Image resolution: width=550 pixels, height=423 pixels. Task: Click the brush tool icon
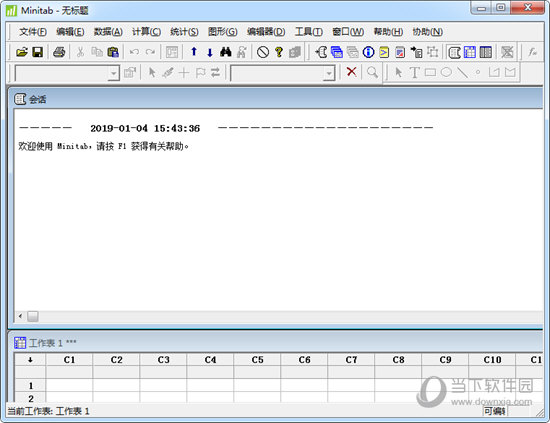pyautogui.click(x=168, y=73)
